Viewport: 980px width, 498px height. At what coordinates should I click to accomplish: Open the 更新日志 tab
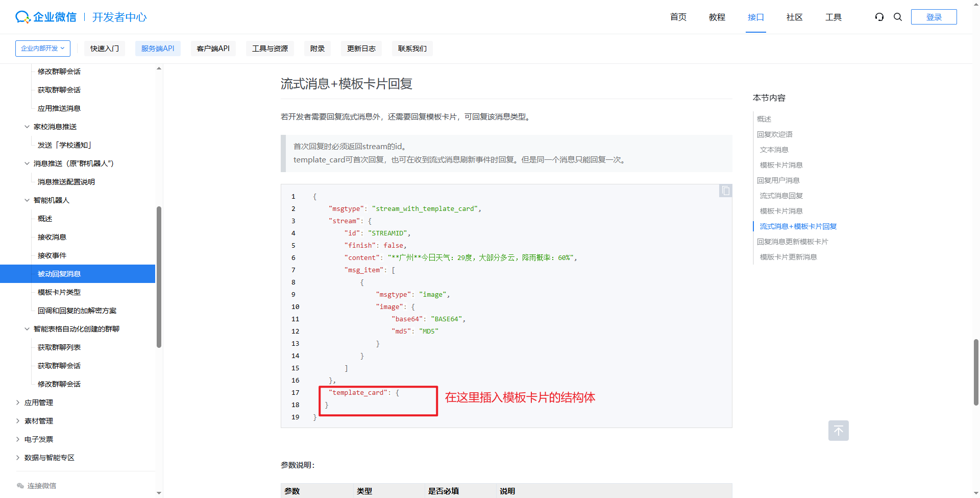[x=361, y=49]
